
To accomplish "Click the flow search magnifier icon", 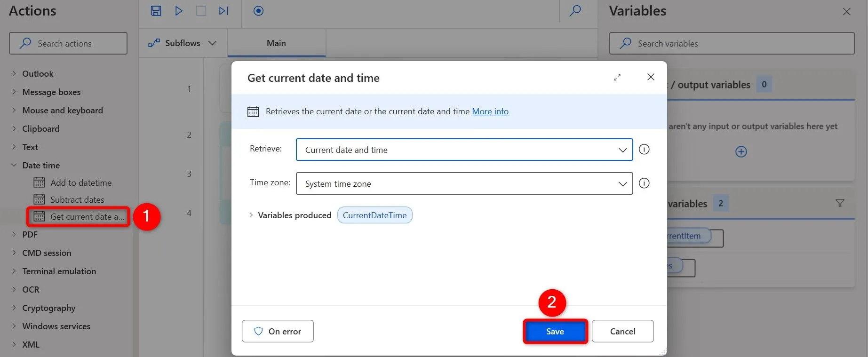I will 575,11.
